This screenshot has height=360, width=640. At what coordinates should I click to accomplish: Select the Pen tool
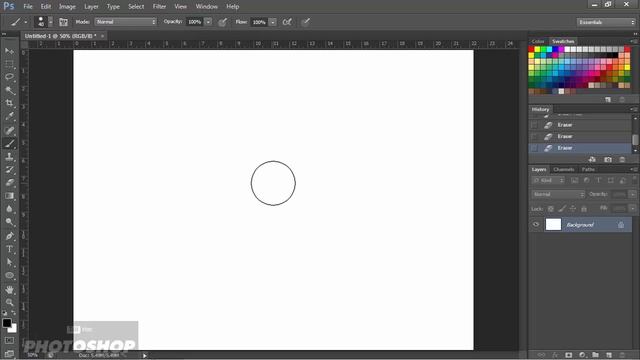(x=9, y=236)
